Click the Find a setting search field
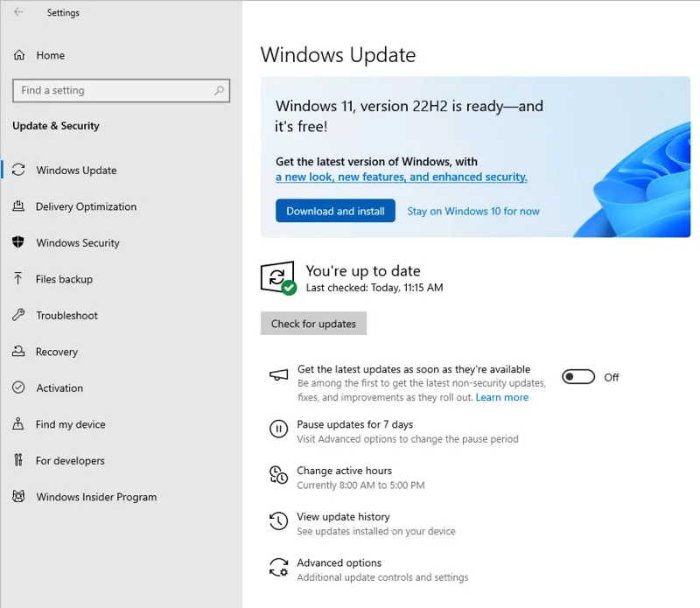The image size is (700, 608). tap(122, 91)
